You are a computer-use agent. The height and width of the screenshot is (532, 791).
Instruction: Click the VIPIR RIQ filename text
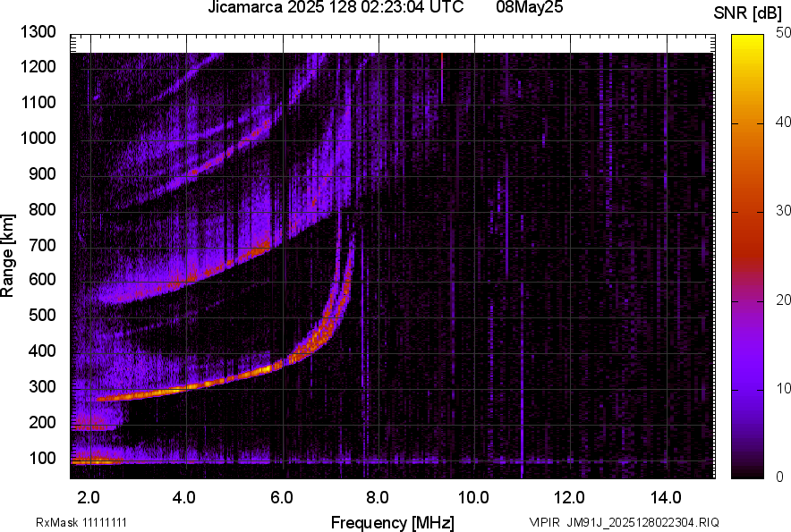[624, 522]
